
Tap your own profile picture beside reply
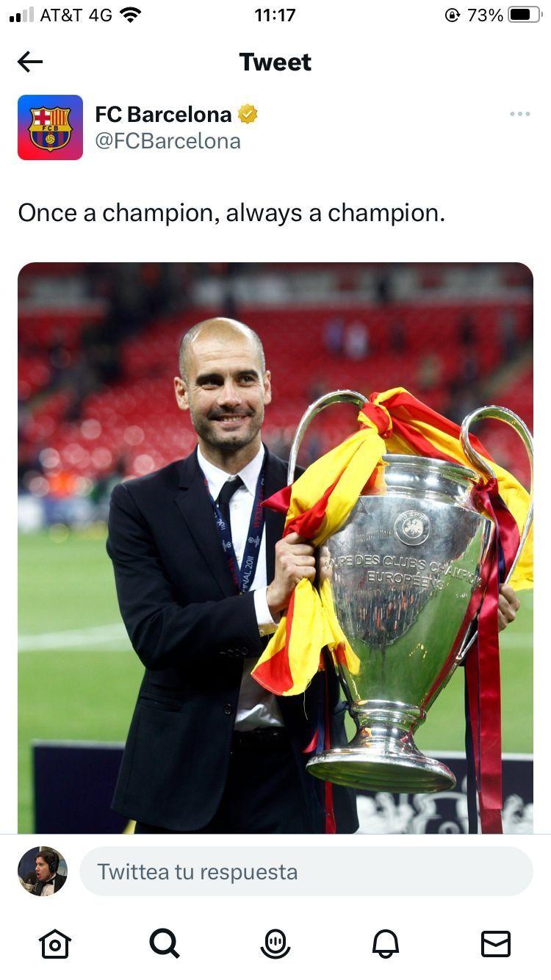[x=43, y=871]
